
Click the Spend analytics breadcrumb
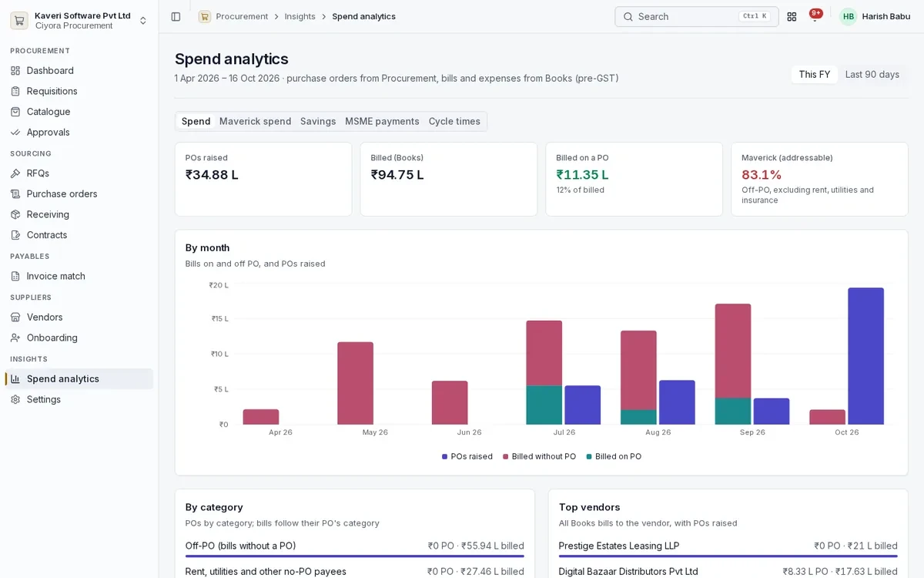pyautogui.click(x=364, y=16)
